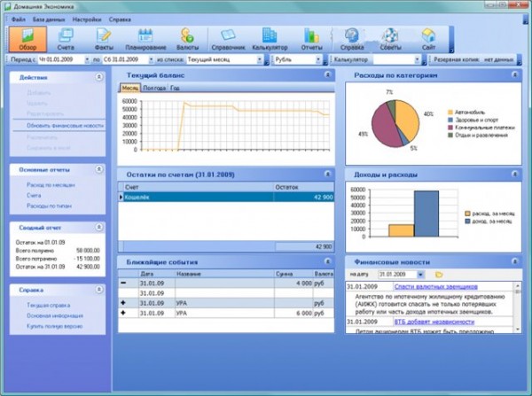Open the База данных menu
The image size is (532, 396).
point(49,19)
